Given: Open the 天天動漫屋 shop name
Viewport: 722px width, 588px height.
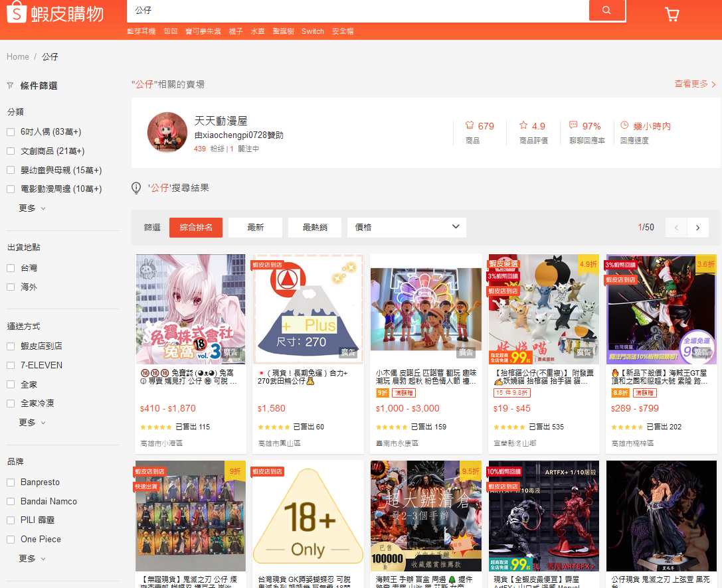Looking at the screenshot, I should tap(221, 121).
